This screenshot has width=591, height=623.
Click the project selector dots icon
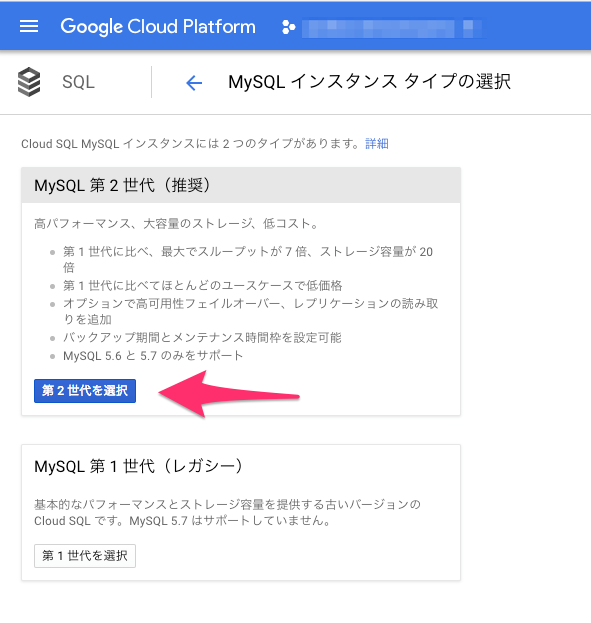(x=289, y=27)
